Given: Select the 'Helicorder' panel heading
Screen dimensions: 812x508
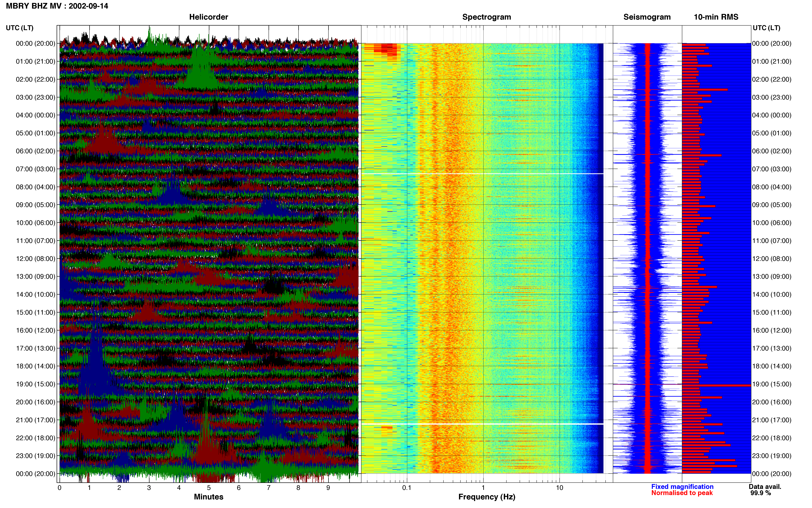Looking at the screenshot, I should coord(209,17).
